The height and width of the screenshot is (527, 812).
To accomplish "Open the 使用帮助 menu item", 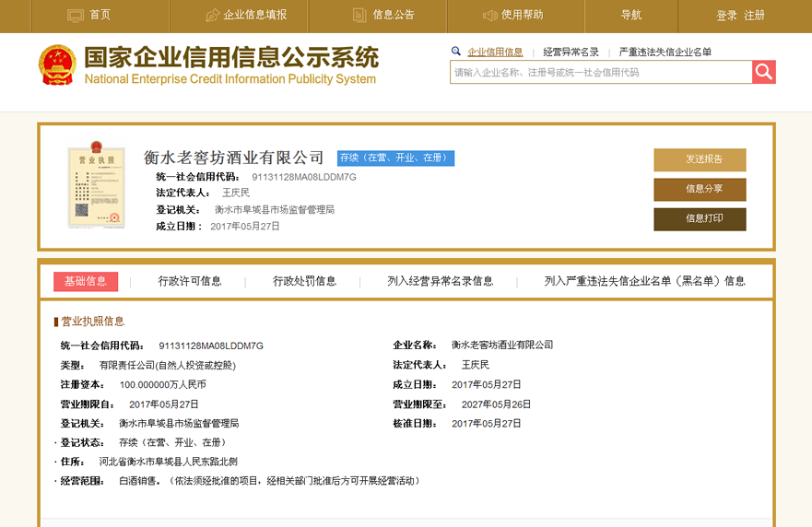I will 522,15.
